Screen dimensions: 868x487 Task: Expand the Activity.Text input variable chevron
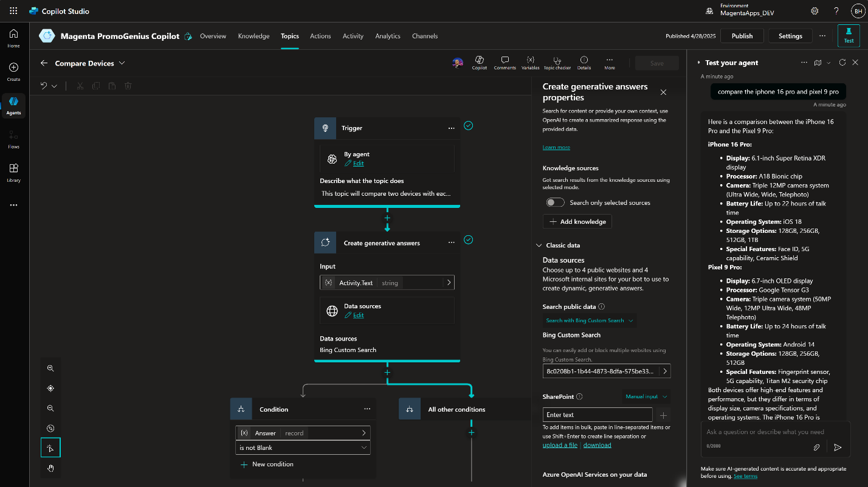coord(449,283)
